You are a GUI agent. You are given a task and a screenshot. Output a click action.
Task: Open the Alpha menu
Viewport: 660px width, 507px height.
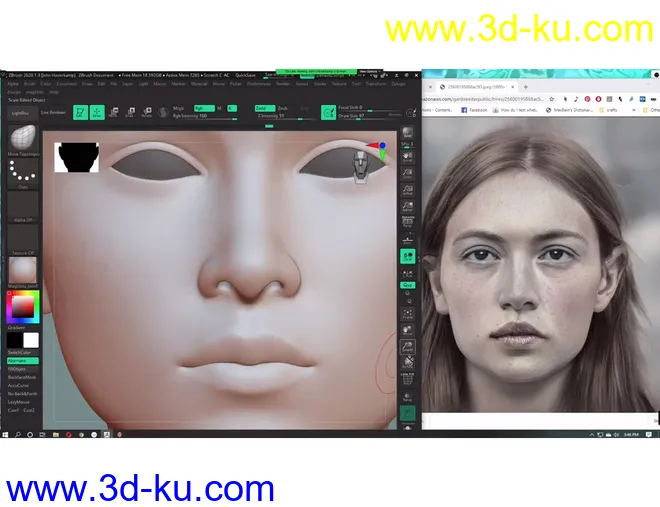(13, 84)
